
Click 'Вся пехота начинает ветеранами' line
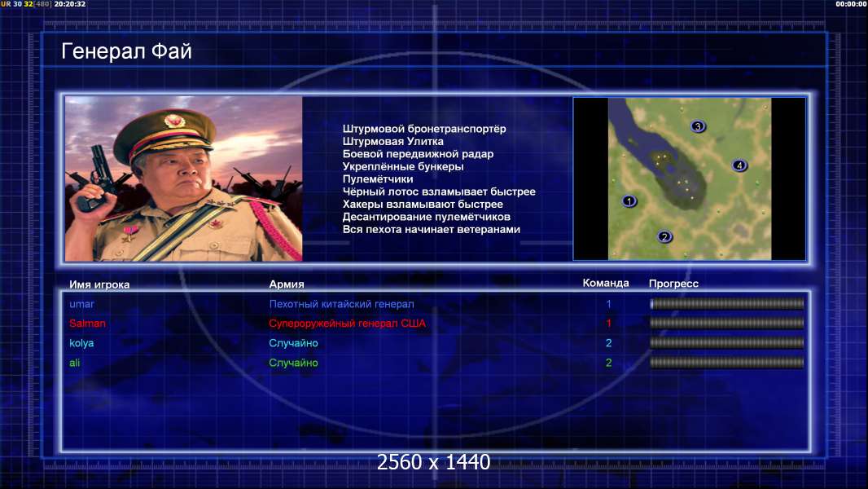(432, 229)
